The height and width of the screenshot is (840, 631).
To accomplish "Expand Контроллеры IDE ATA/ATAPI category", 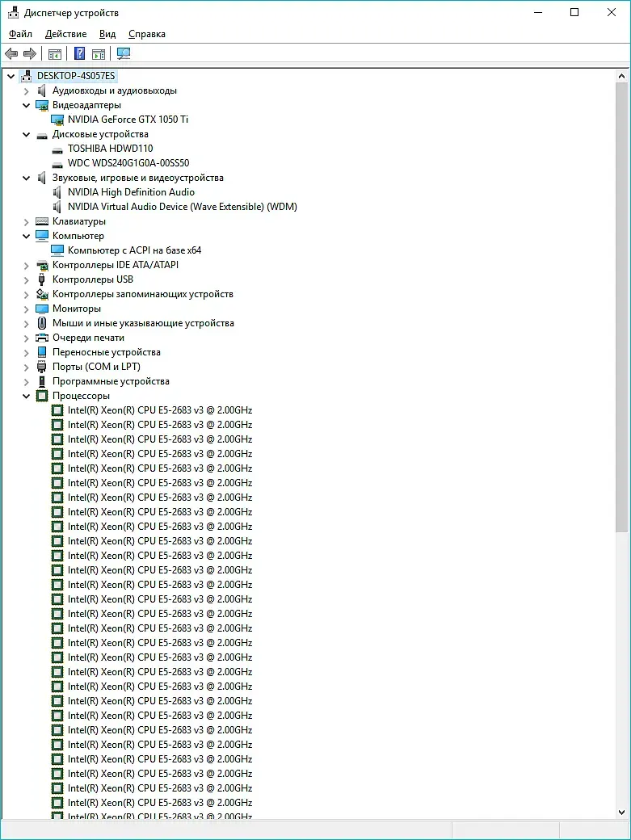I will click(26, 265).
